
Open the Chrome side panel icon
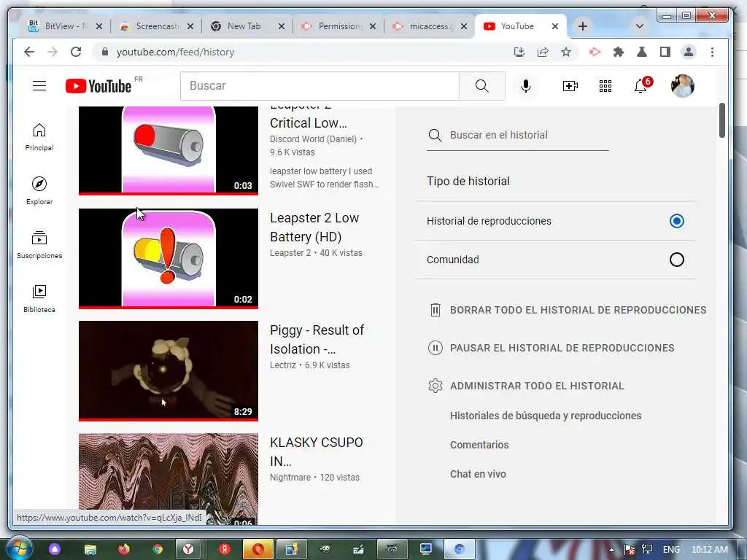665,52
